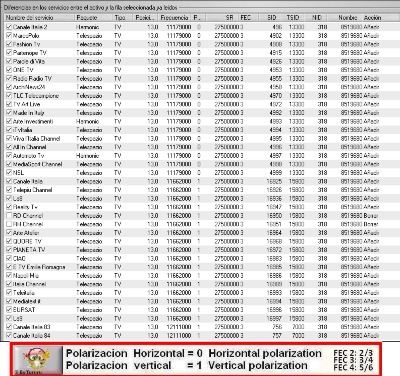This screenshot has height=376, width=400.
Task: Click the SR column header
Action: tap(230, 18)
